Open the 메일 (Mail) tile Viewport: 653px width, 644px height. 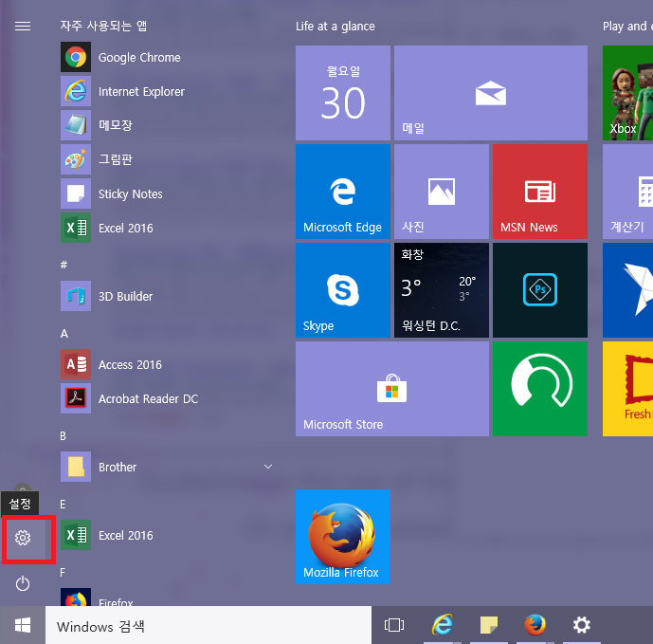tap(491, 93)
